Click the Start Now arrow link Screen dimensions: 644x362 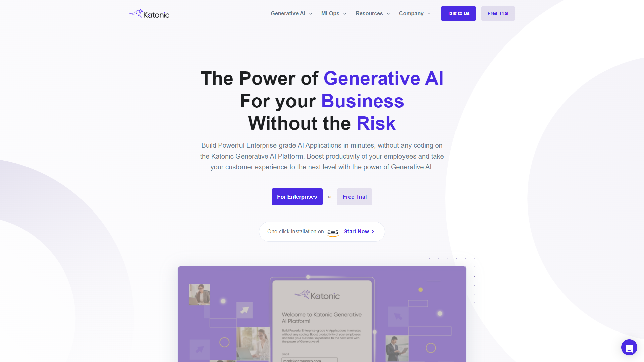click(x=359, y=231)
